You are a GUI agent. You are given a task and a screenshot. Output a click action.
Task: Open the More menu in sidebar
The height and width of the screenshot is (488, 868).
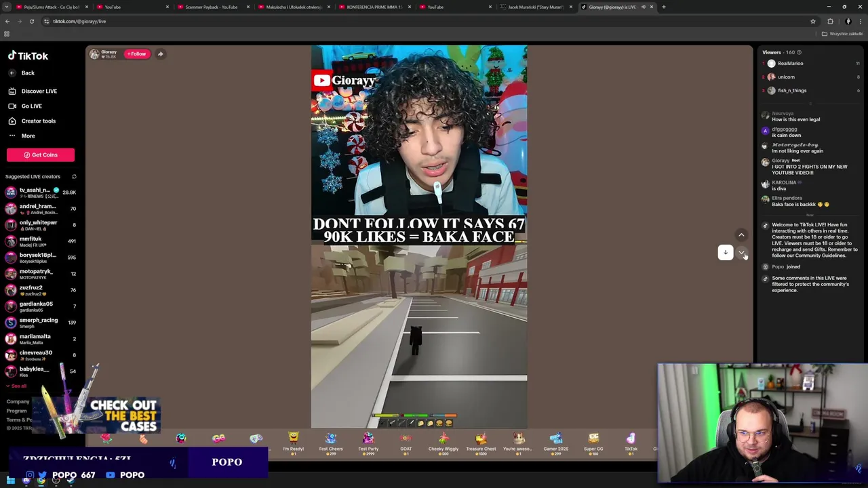click(22, 136)
